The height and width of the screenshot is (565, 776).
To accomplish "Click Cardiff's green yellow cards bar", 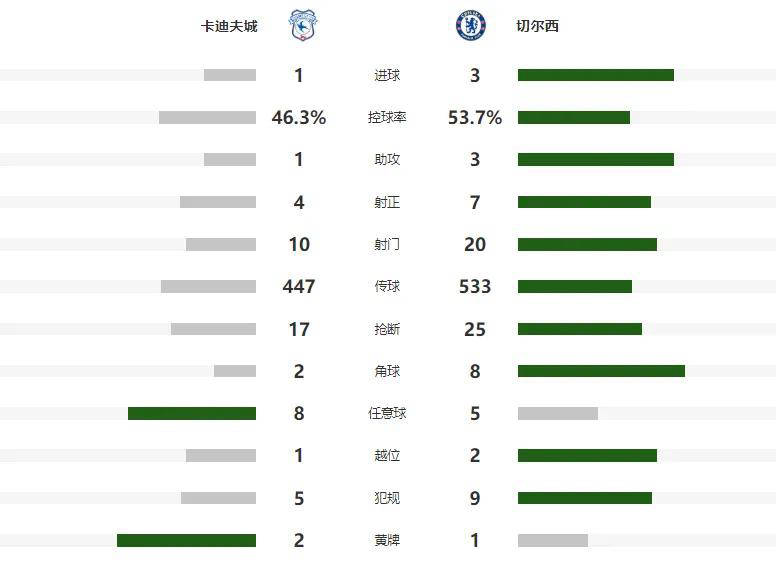I will point(186,540).
